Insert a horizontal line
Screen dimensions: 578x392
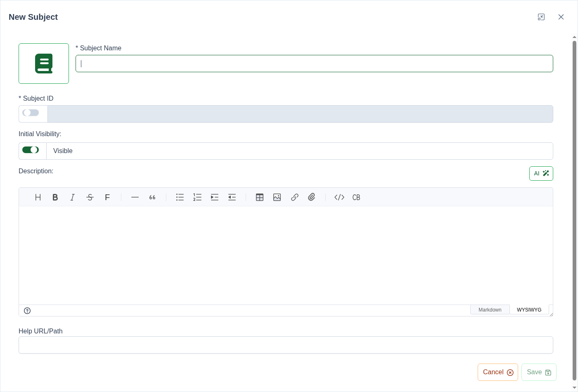[x=135, y=197]
